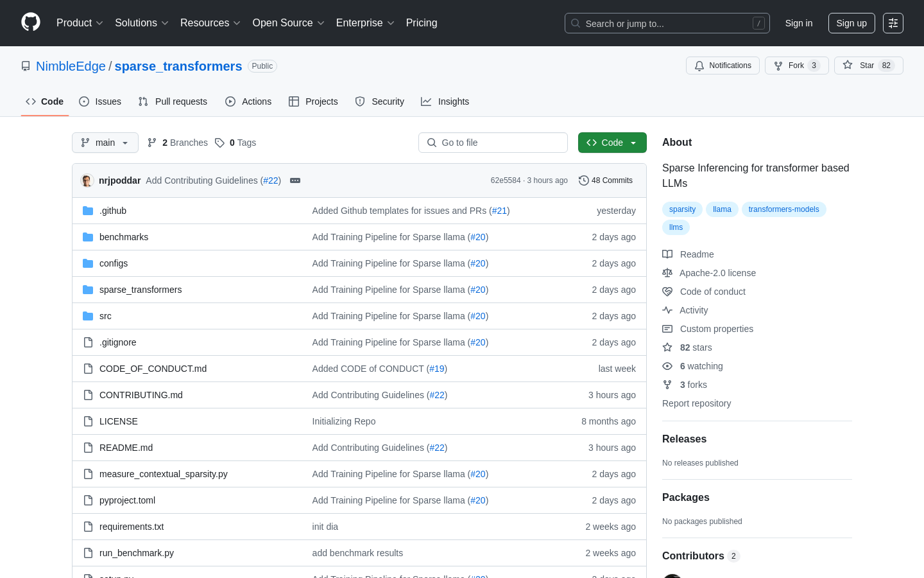The image size is (924, 578).
Task: Open the green Code dropdown
Action: 612,143
